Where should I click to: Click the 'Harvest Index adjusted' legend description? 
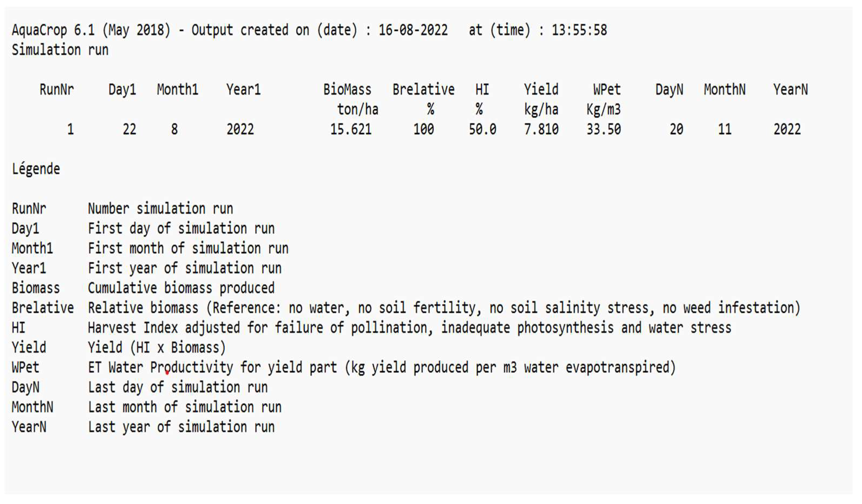point(409,328)
